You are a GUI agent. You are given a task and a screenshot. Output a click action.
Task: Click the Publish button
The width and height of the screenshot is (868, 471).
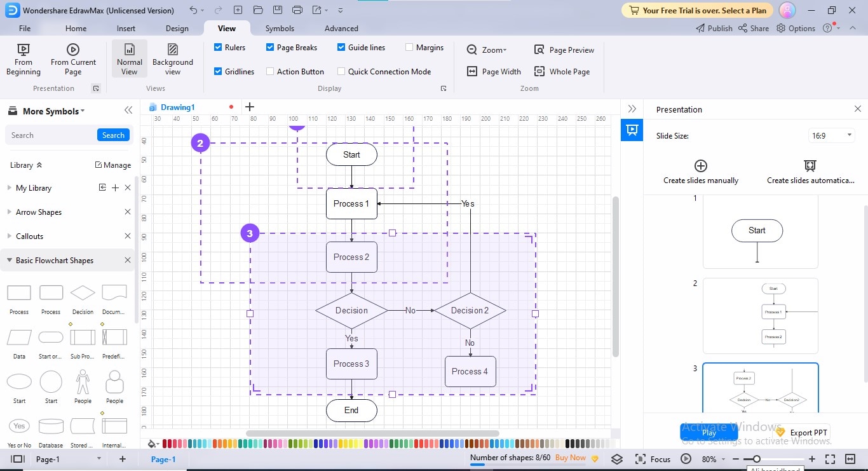coord(714,29)
